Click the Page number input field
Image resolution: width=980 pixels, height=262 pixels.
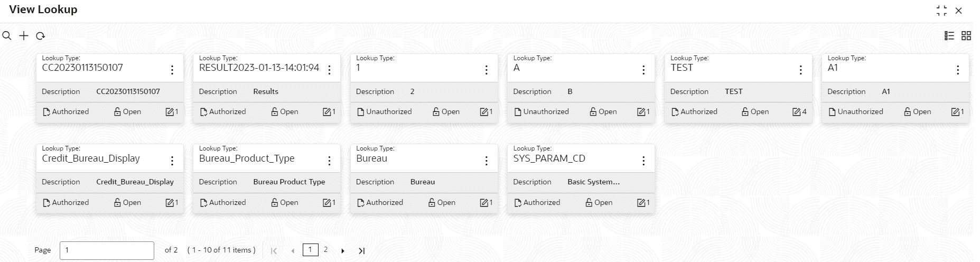click(x=107, y=250)
